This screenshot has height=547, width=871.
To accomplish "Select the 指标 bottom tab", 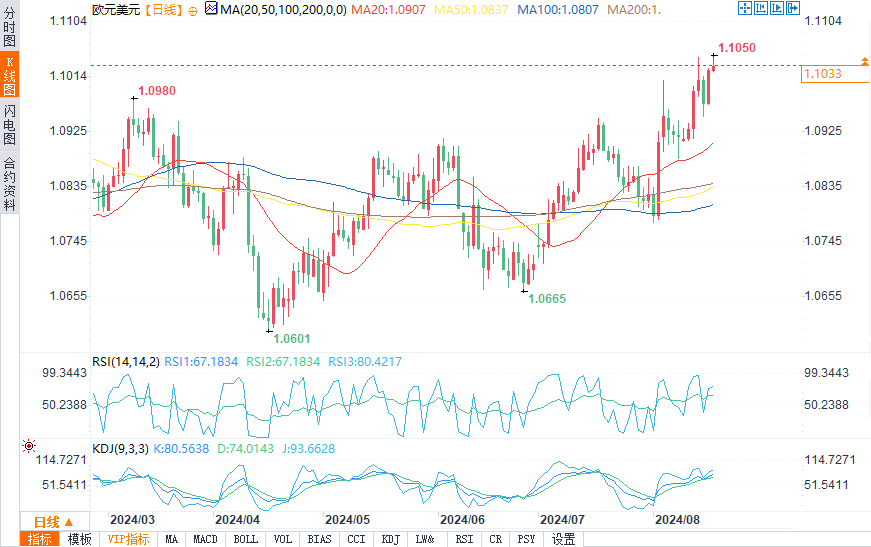I will point(40,539).
